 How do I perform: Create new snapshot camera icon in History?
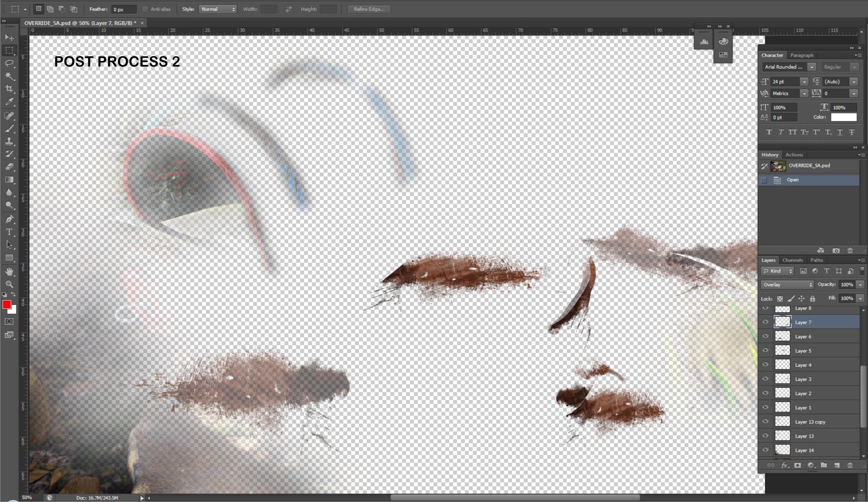coord(836,250)
